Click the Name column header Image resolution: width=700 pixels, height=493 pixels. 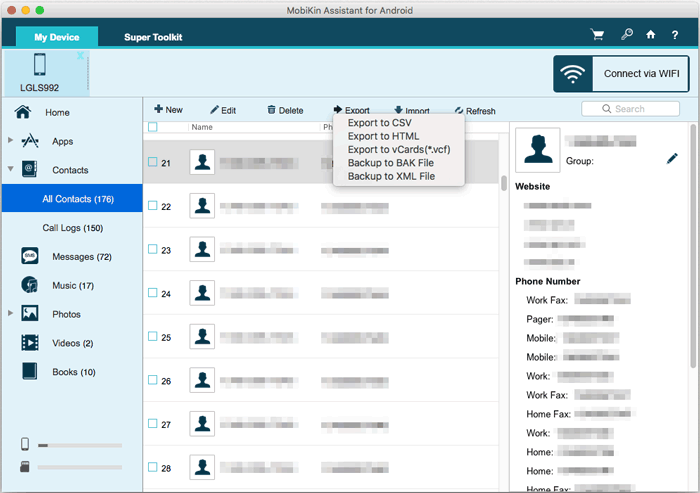point(202,127)
